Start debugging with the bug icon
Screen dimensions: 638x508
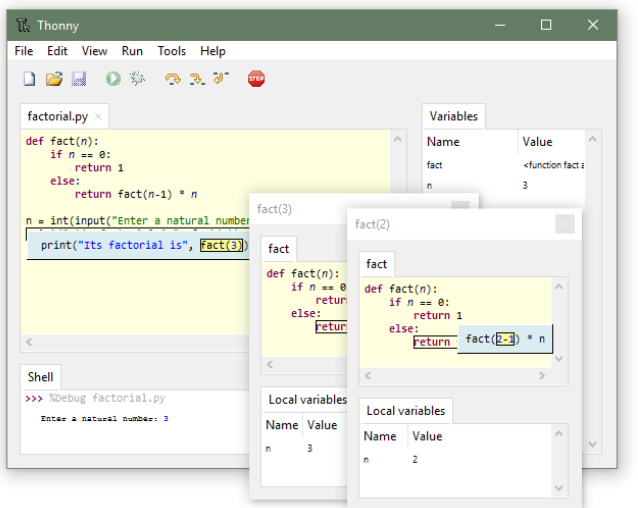coord(138,78)
